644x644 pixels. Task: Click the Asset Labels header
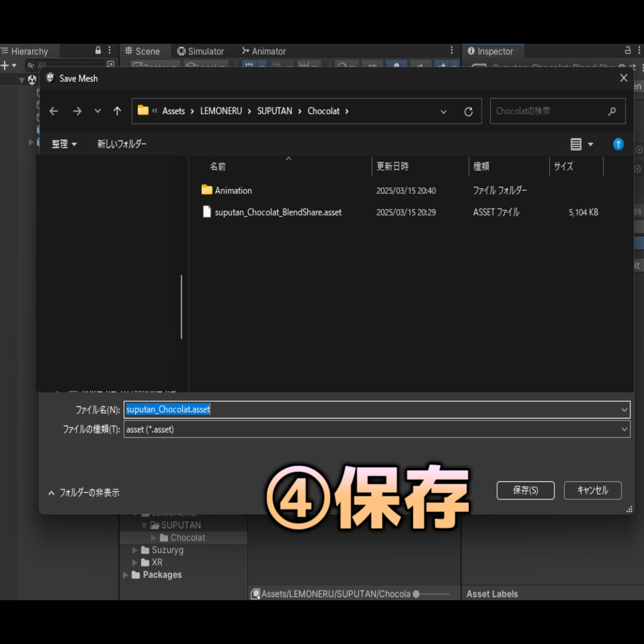492,594
